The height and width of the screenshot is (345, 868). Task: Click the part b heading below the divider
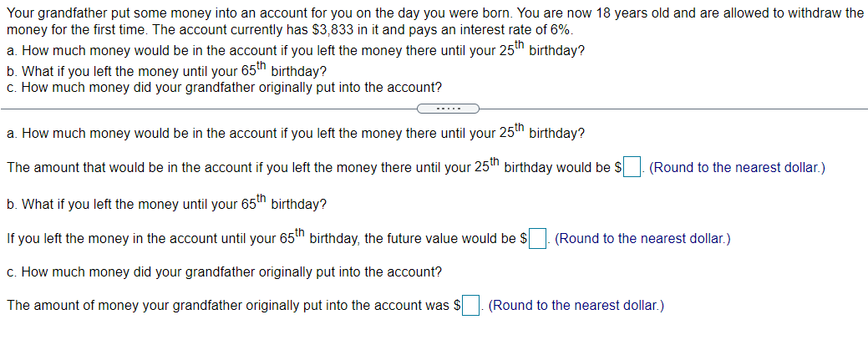tap(166, 205)
